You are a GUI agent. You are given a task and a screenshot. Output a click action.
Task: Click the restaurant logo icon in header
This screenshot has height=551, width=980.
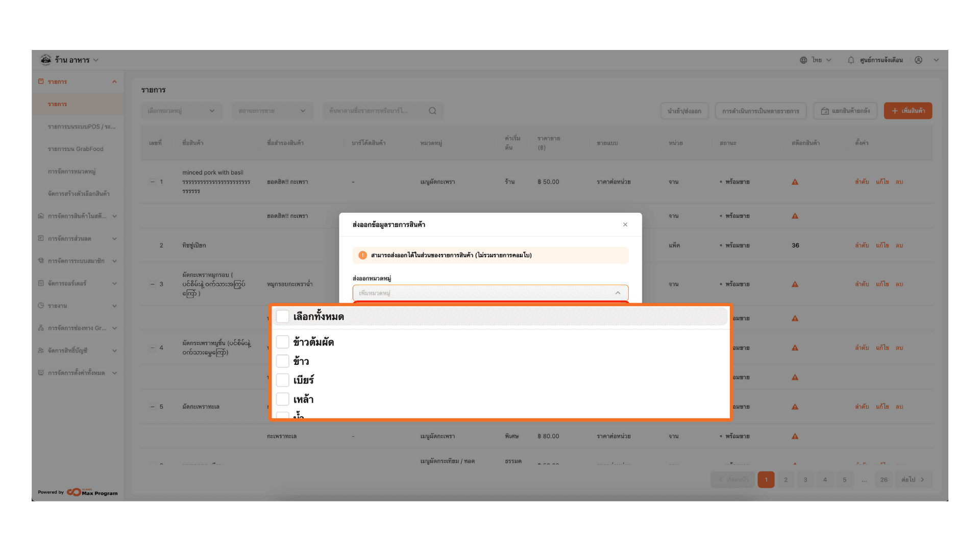(x=46, y=60)
